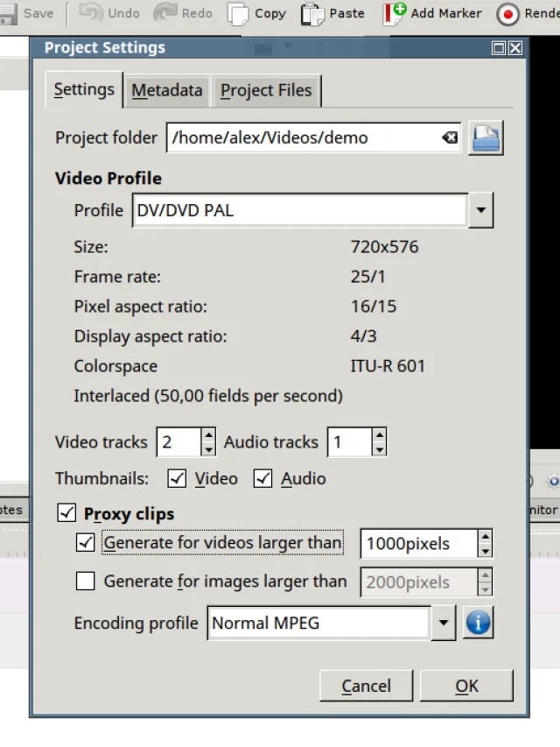
Task: Open the Profile dropdown arrow
Action: [480, 210]
